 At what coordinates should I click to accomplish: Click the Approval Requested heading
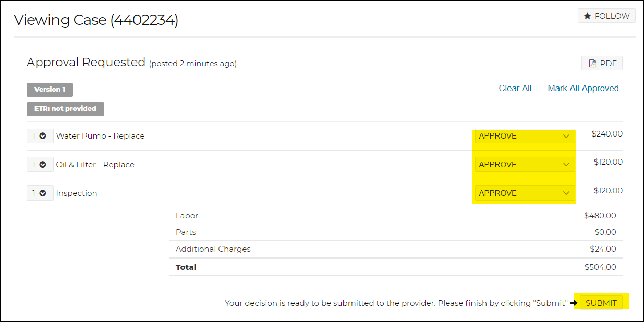[x=86, y=63]
